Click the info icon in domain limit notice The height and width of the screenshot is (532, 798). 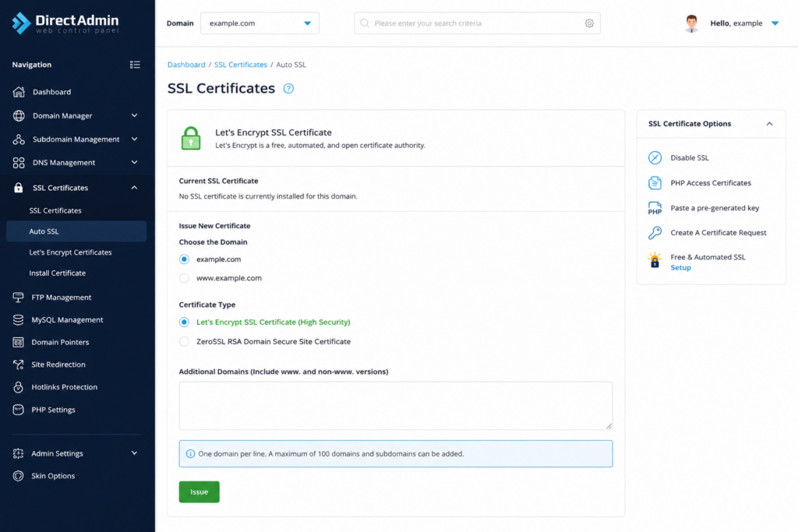190,453
